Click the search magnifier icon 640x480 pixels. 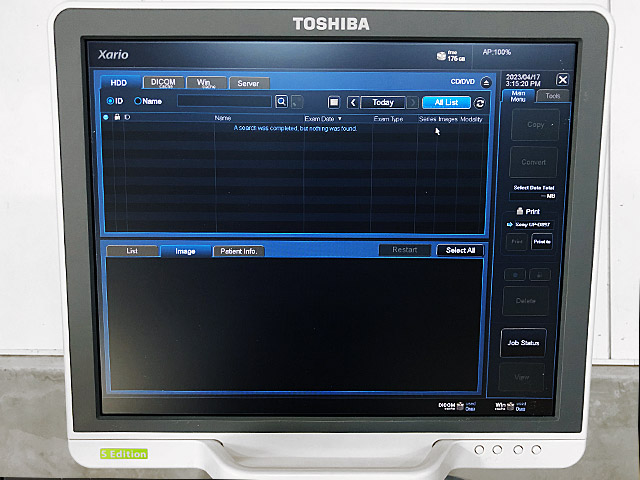click(282, 102)
